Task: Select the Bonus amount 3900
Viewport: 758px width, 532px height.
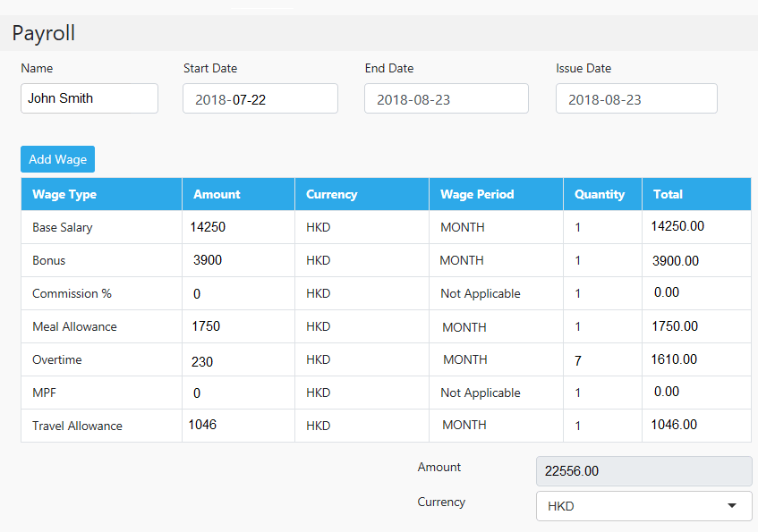Action: (208, 260)
